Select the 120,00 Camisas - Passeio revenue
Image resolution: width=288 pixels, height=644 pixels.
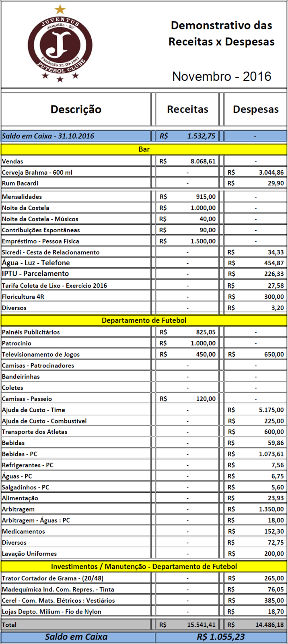187,399
